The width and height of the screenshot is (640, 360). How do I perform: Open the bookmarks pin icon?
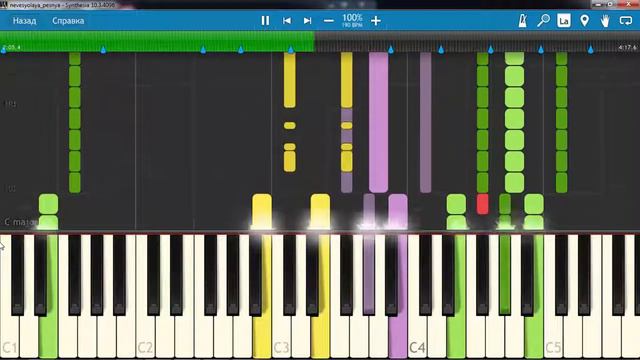coord(584,20)
